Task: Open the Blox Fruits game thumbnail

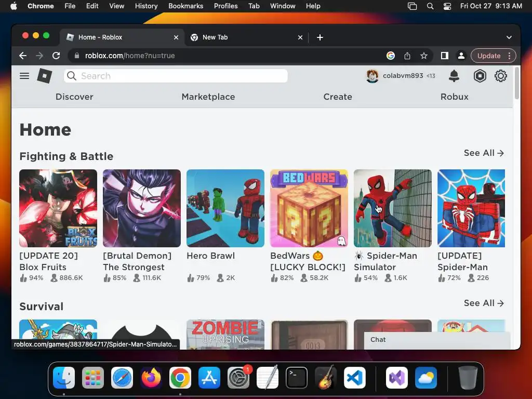Action: pos(58,208)
